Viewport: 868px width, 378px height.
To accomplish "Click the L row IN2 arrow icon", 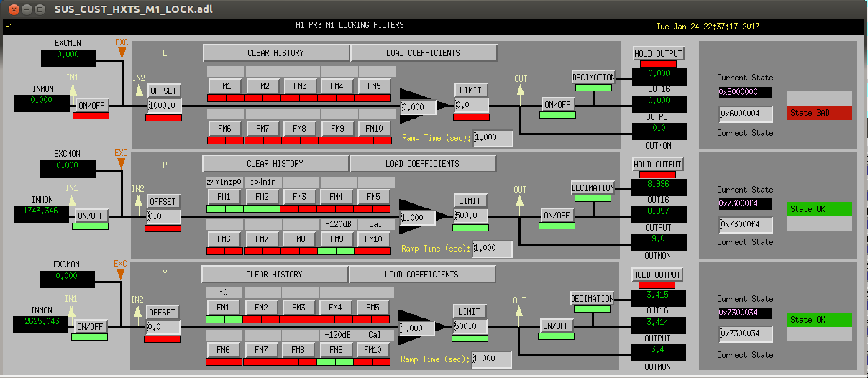I will tap(139, 91).
